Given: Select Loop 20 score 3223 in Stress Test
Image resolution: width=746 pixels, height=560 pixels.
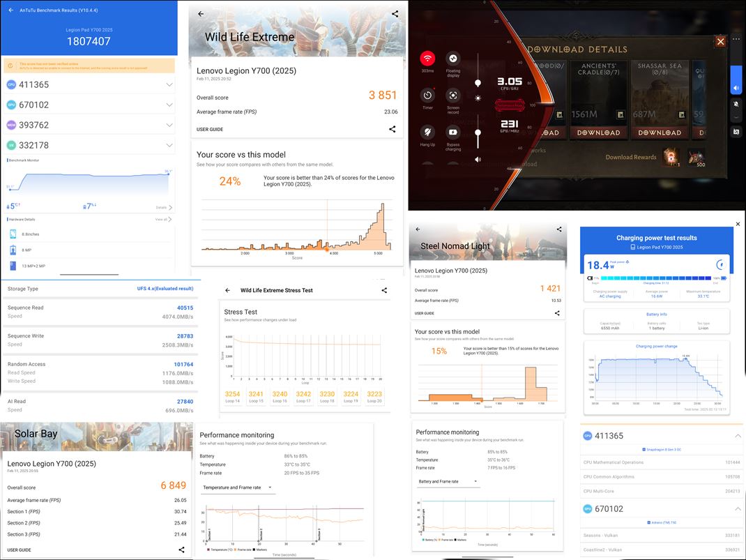Looking at the screenshot, I should pyautogui.click(x=374, y=397).
